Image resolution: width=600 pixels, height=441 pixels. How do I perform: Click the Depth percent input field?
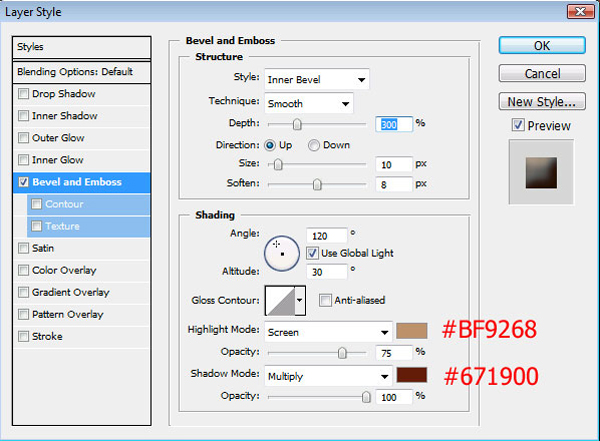(394, 124)
